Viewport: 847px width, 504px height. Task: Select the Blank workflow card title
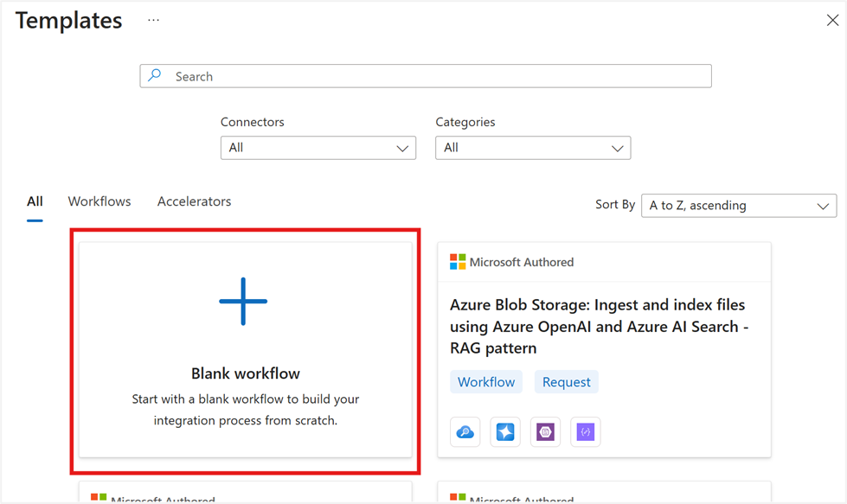pos(245,373)
